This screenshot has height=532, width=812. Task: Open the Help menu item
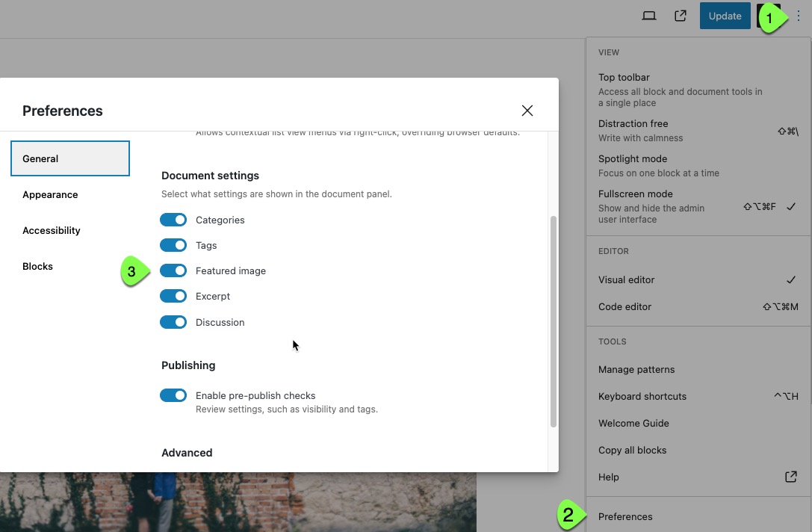[698, 477]
